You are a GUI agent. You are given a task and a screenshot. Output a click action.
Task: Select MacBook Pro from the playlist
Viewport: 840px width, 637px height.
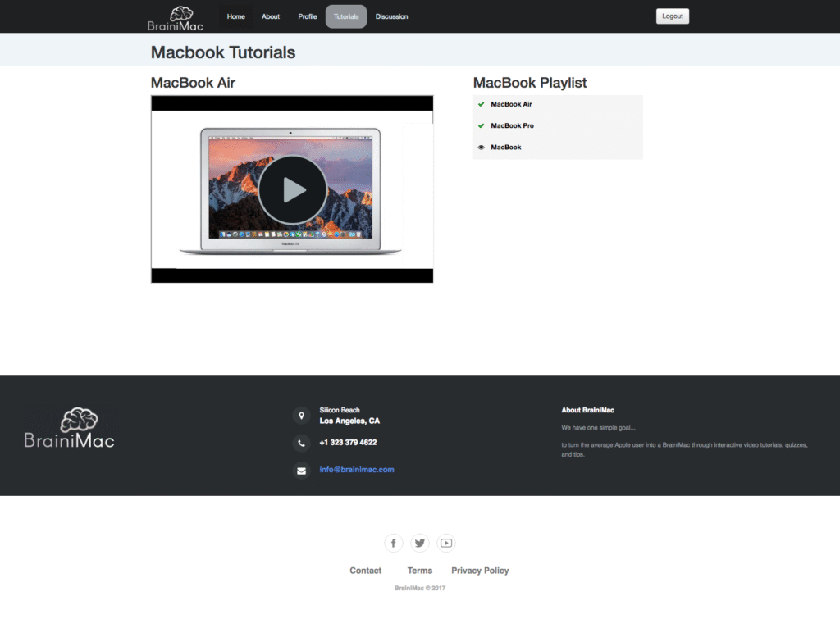(x=512, y=125)
